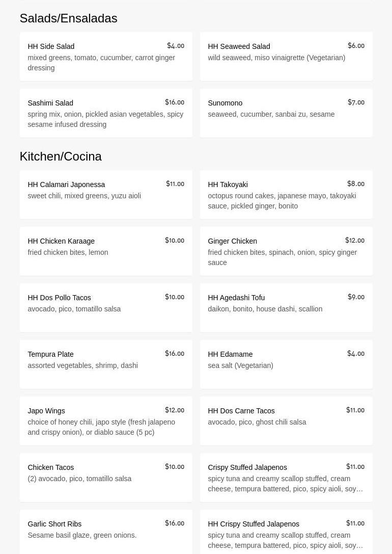Click the Chicken Tacos item title
392x554 pixels.
click(x=51, y=467)
